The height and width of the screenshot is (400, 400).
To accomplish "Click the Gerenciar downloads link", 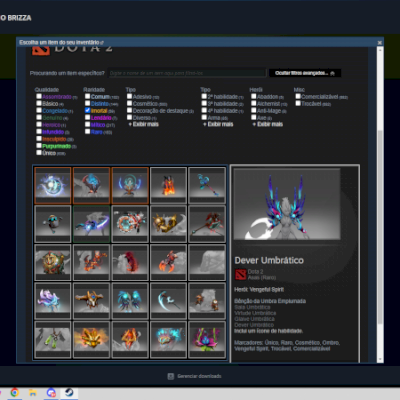I will coord(199,376).
